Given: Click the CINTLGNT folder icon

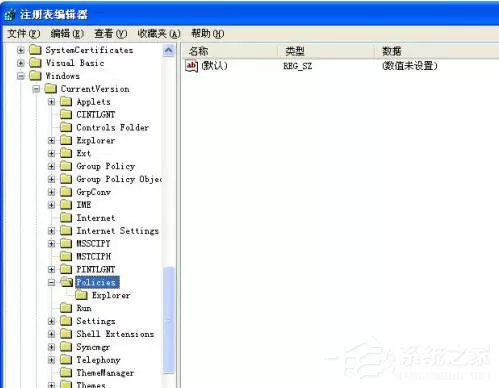Looking at the screenshot, I should (x=66, y=115).
